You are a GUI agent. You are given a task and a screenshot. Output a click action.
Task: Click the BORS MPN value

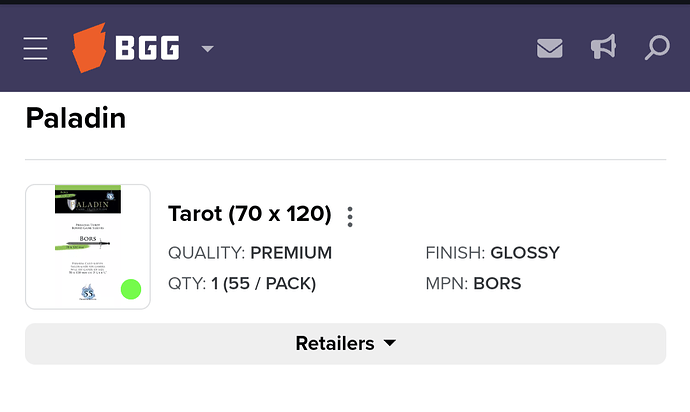tap(497, 284)
